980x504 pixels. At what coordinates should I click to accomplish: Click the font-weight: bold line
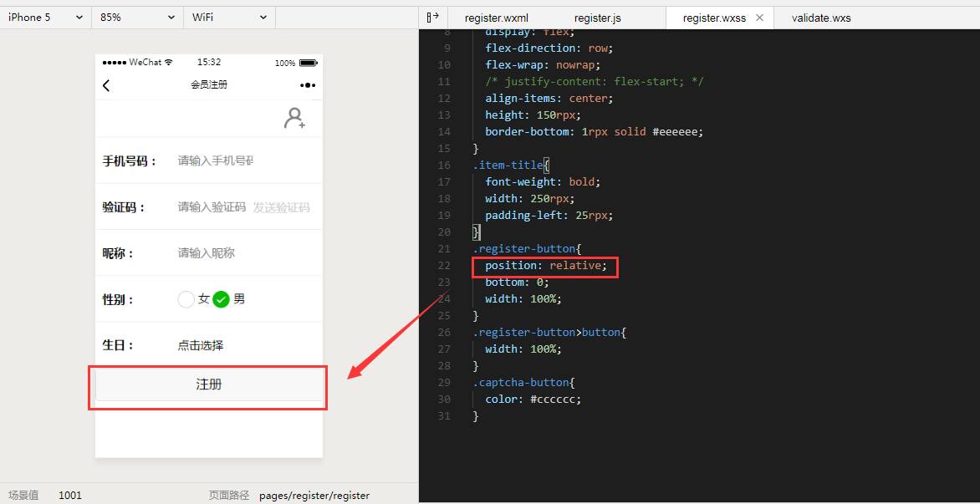543,181
